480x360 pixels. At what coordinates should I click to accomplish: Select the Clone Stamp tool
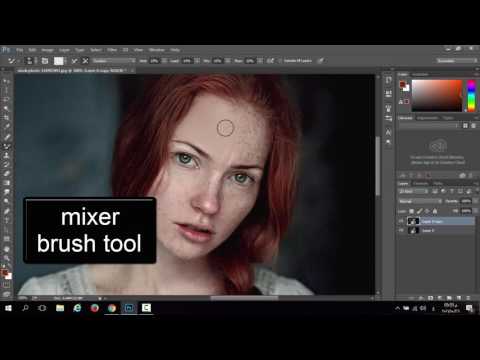coord(6,155)
